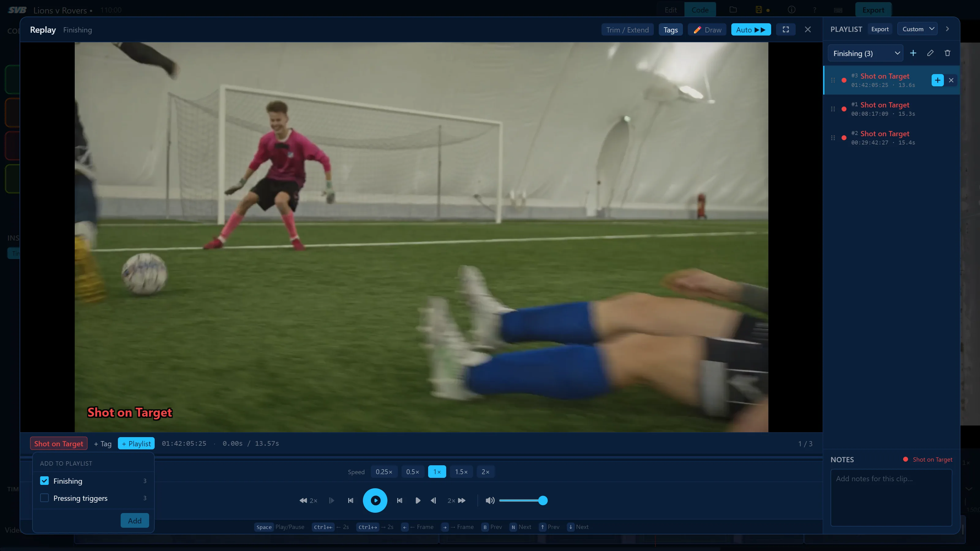980x551 pixels.
Task: Click + Tag button
Action: (x=103, y=444)
